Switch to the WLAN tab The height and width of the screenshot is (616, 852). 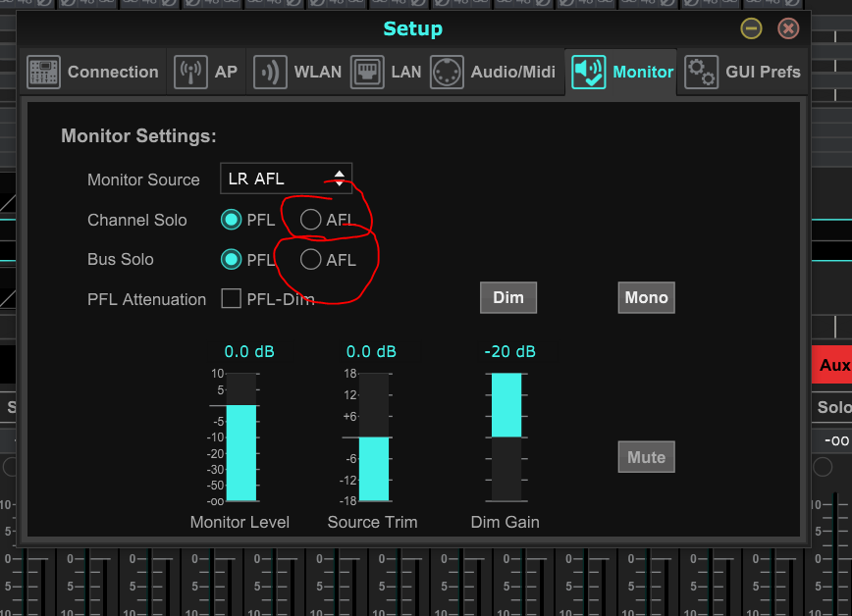pos(297,72)
